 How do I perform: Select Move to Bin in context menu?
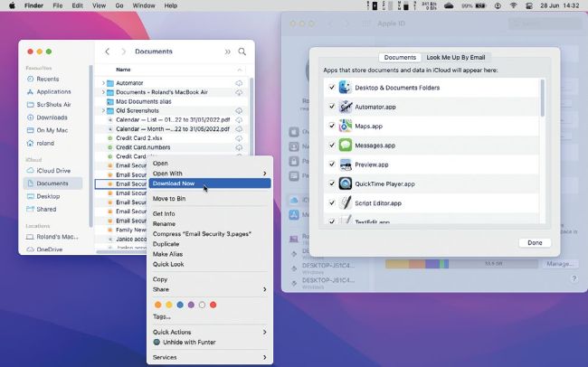(210, 199)
